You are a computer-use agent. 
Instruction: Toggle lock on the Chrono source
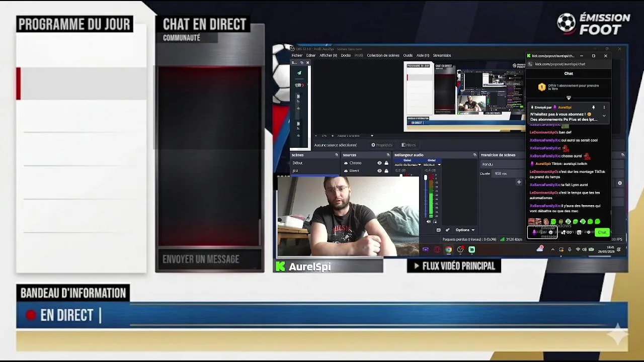(x=386, y=163)
